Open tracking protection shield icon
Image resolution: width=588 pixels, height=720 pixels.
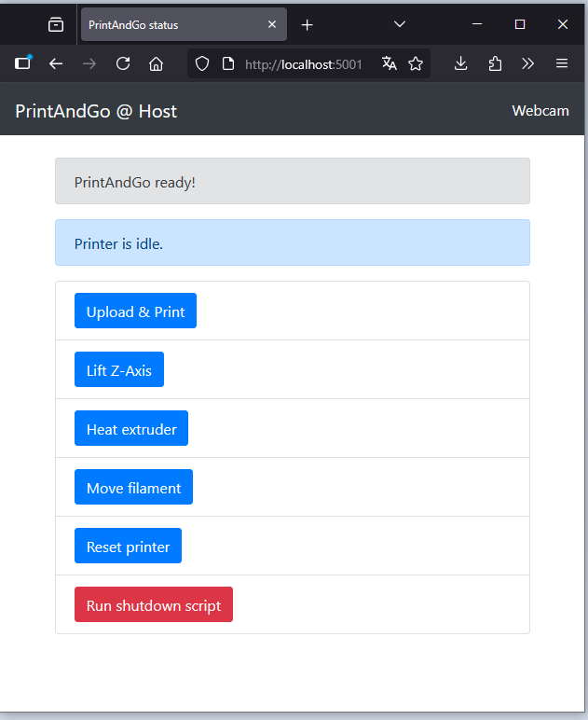point(202,63)
